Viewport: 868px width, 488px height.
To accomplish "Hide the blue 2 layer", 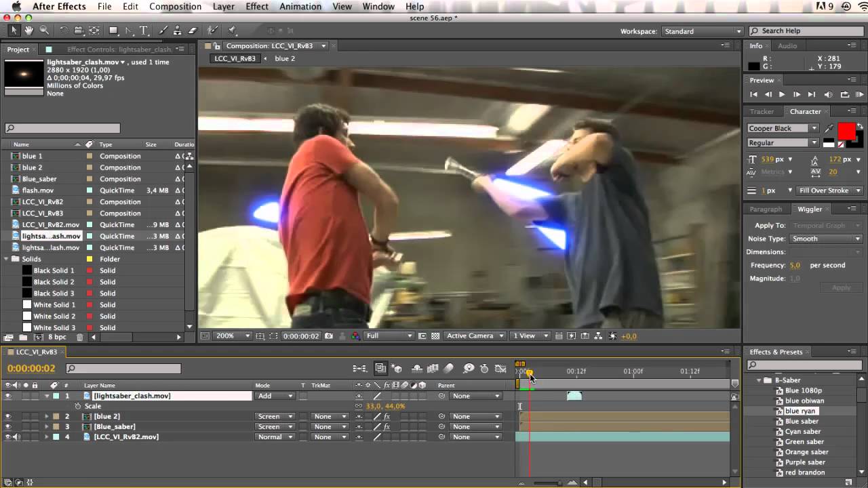I will pos(8,416).
